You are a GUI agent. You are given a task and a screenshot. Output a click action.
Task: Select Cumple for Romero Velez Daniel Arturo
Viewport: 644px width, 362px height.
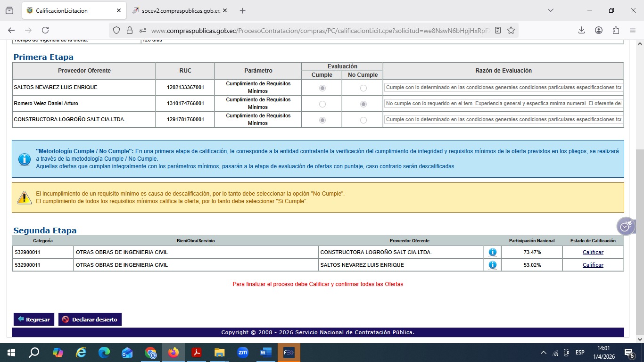[x=322, y=104]
